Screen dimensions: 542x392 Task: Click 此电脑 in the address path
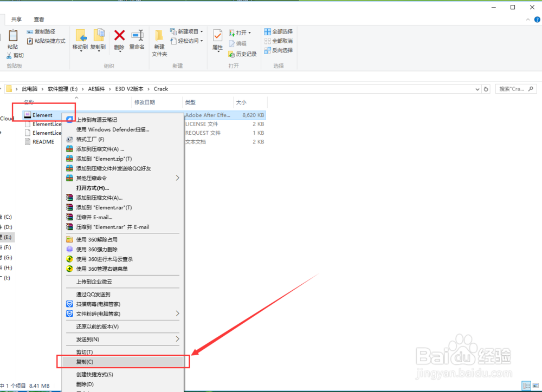click(30, 89)
